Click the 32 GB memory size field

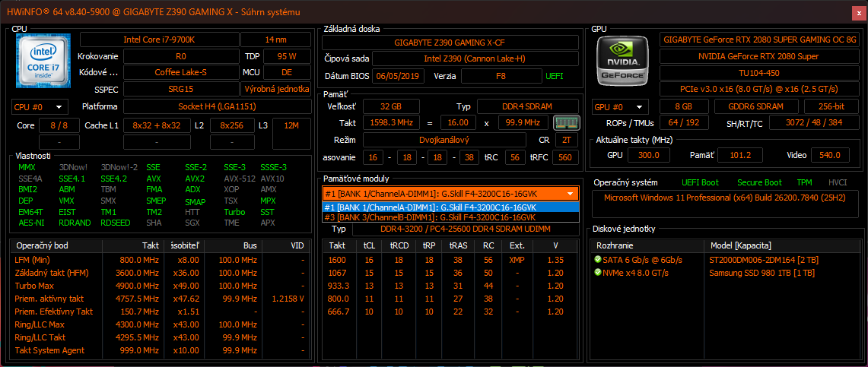click(391, 106)
